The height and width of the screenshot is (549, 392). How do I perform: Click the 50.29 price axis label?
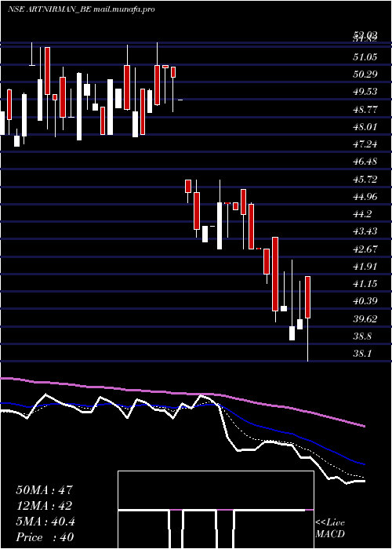[x=365, y=75]
